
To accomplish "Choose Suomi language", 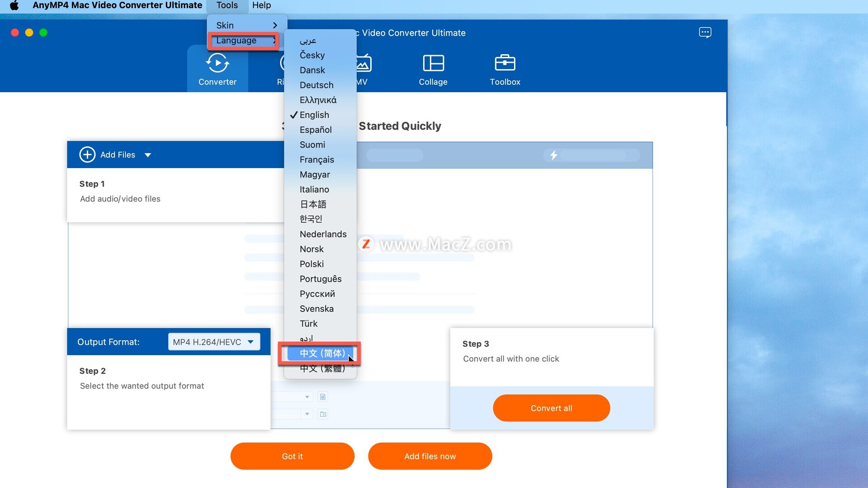I will (320, 145).
